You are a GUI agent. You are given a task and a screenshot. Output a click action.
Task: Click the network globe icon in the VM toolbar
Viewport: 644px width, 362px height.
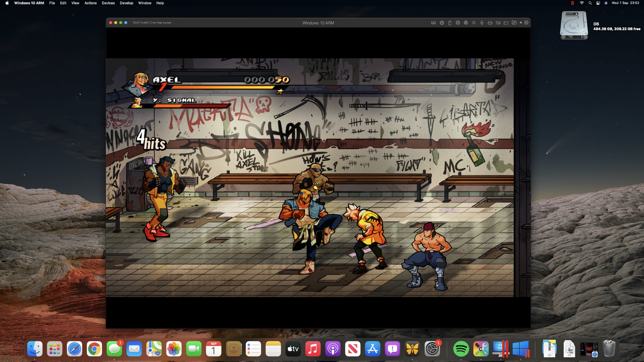466,23
